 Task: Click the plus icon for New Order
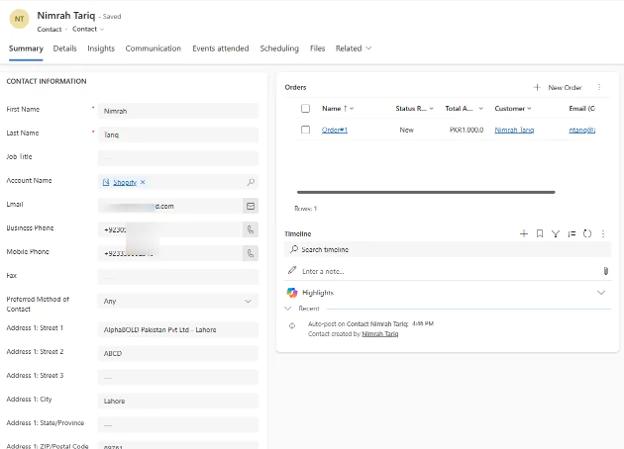[x=537, y=87]
